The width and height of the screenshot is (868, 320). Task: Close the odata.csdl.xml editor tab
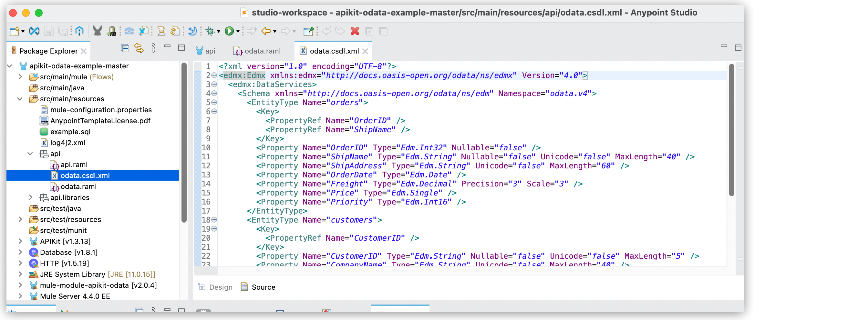365,51
